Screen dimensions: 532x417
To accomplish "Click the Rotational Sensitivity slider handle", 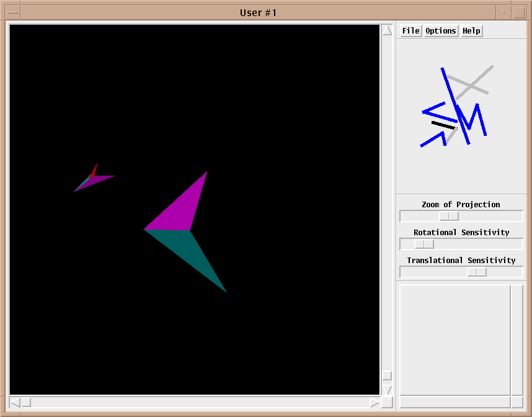I will 424,244.
